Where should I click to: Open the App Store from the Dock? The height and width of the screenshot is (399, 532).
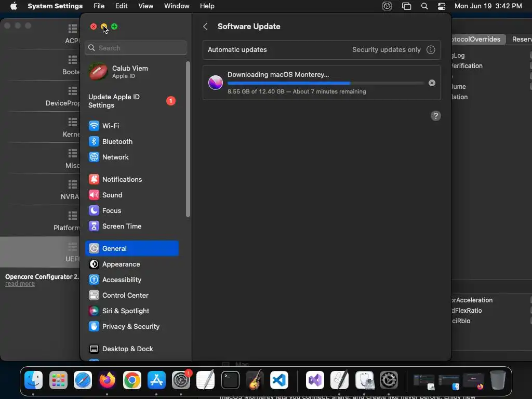(x=156, y=380)
